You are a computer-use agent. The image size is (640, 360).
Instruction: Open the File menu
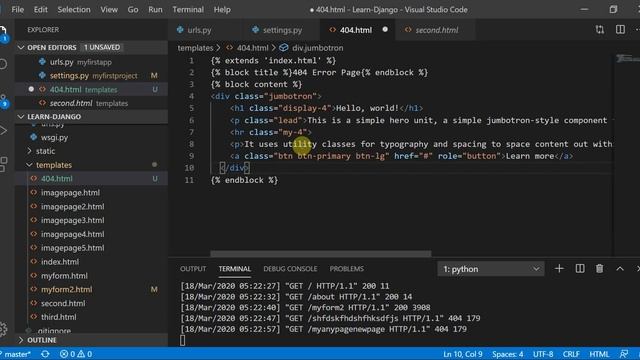pyautogui.click(x=18, y=9)
